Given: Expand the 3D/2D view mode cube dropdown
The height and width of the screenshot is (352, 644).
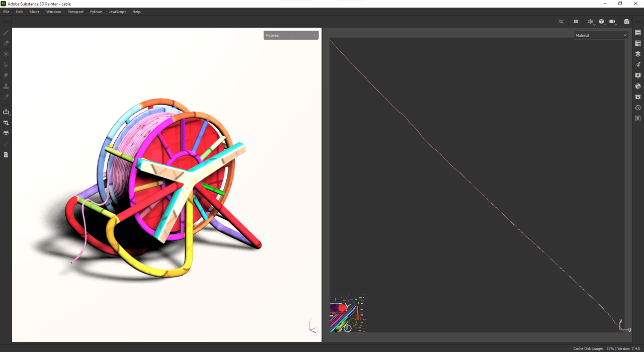Looking at the screenshot, I should tap(602, 22).
